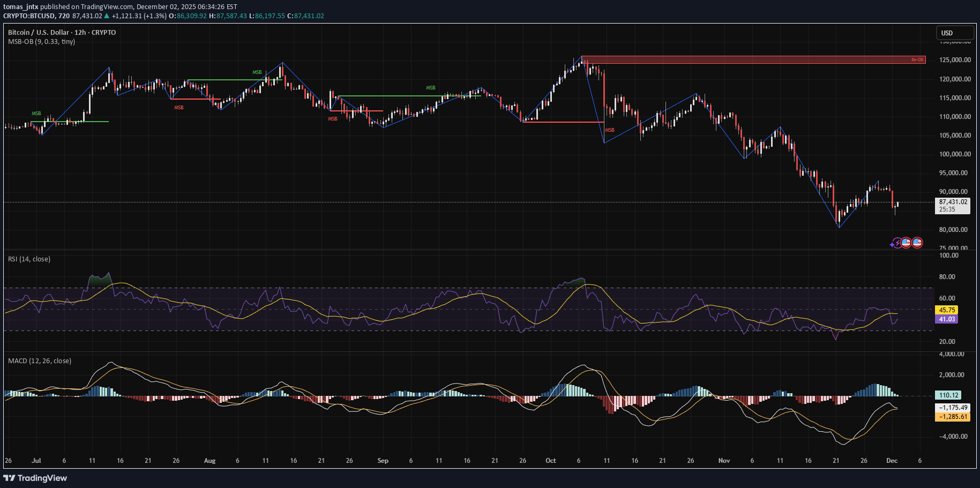Click the author name tomas_jntx in header

pos(20,7)
